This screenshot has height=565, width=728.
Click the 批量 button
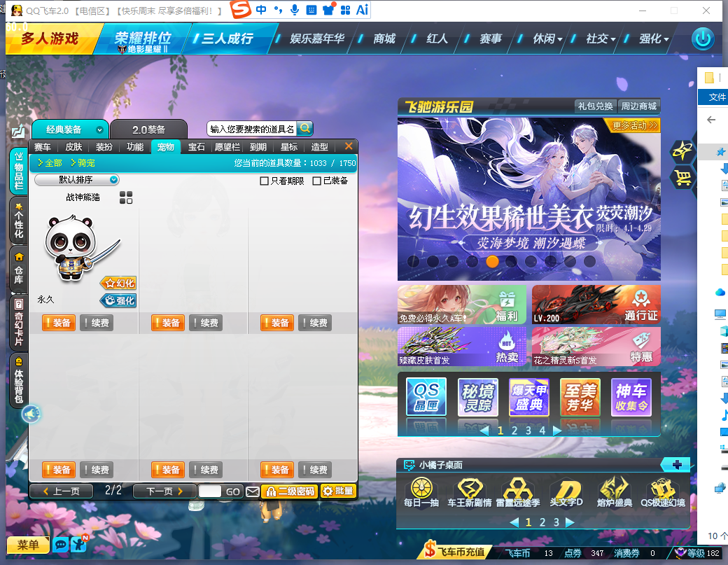[x=338, y=491]
